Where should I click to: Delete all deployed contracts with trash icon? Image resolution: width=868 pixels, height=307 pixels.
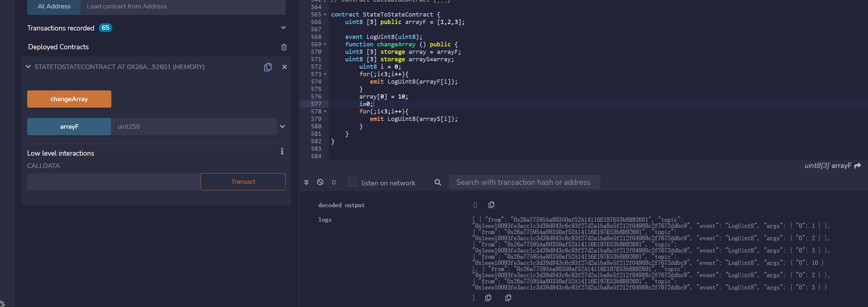point(284,47)
